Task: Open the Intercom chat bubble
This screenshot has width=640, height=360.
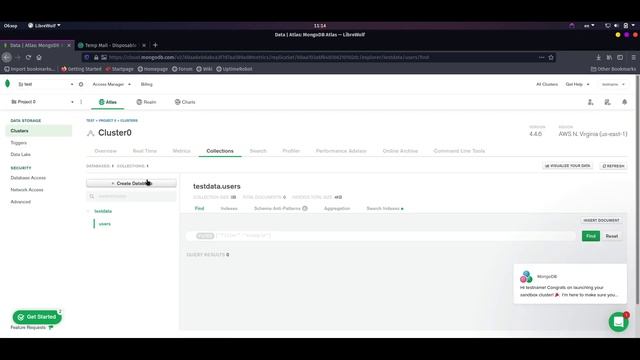Action: 618,322
